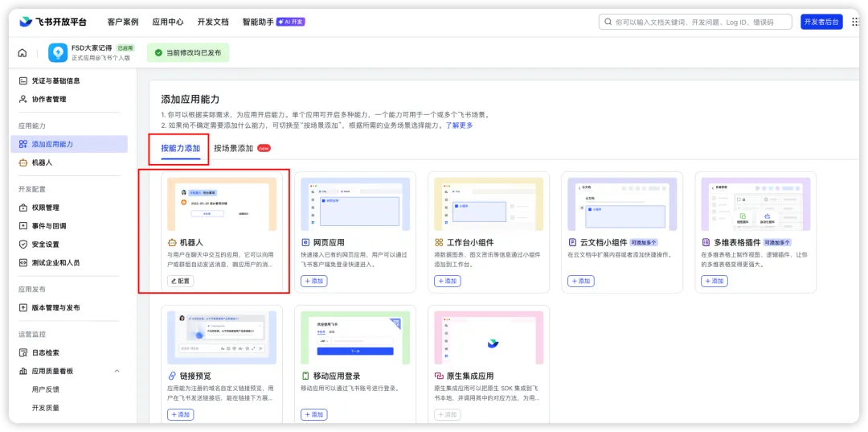Open 智能助手 in the top navigation

[258, 23]
